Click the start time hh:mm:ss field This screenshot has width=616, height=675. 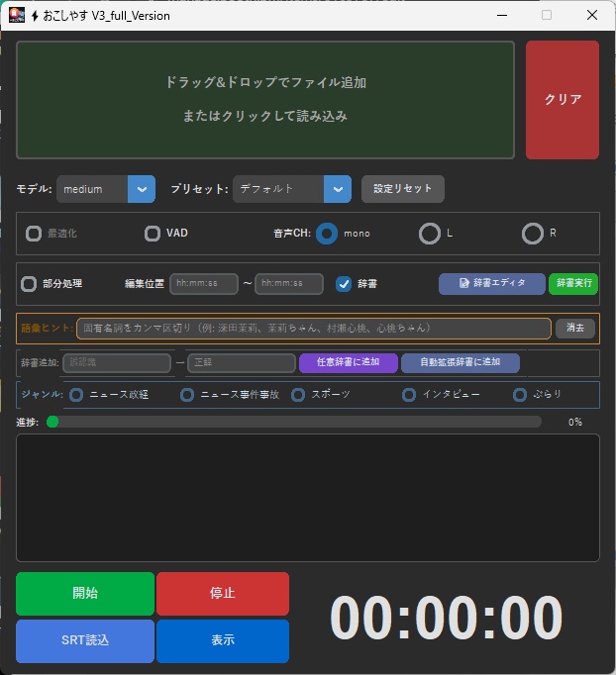(204, 284)
